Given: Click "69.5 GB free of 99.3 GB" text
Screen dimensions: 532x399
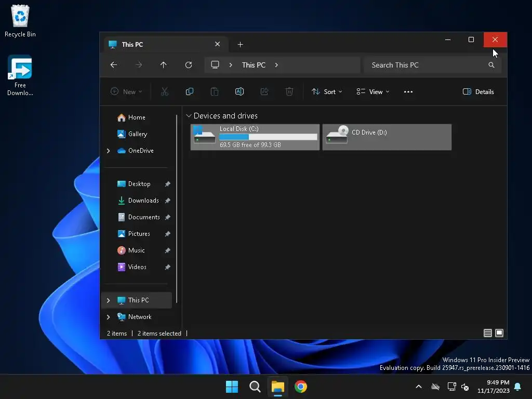Looking at the screenshot, I should (250, 145).
